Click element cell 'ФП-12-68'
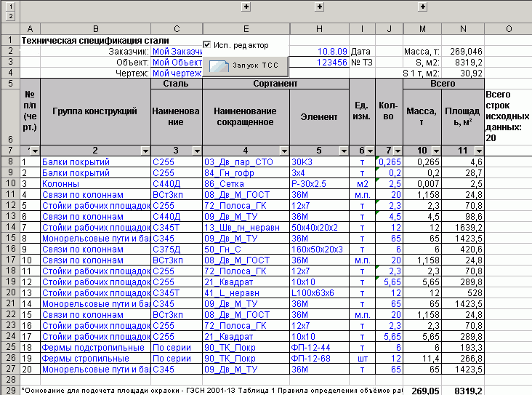The height and width of the screenshot is (395, 532). 319,359
